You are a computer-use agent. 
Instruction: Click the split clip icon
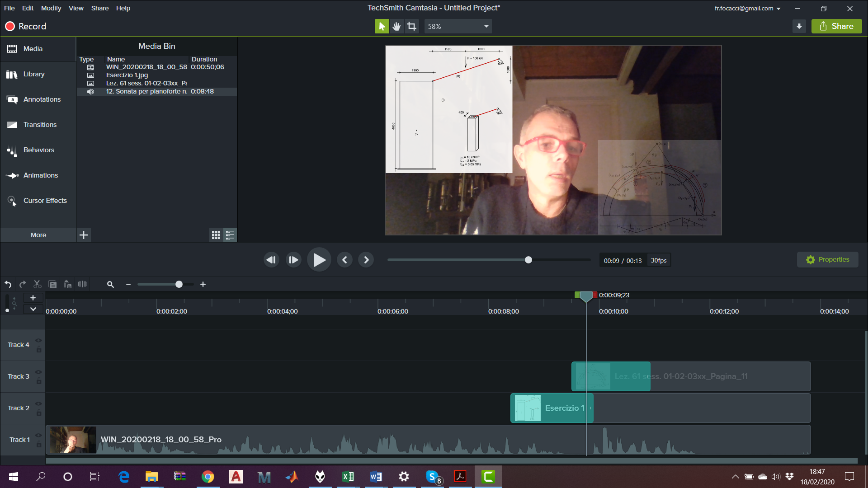pyautogui.click(x=82, y=284)
